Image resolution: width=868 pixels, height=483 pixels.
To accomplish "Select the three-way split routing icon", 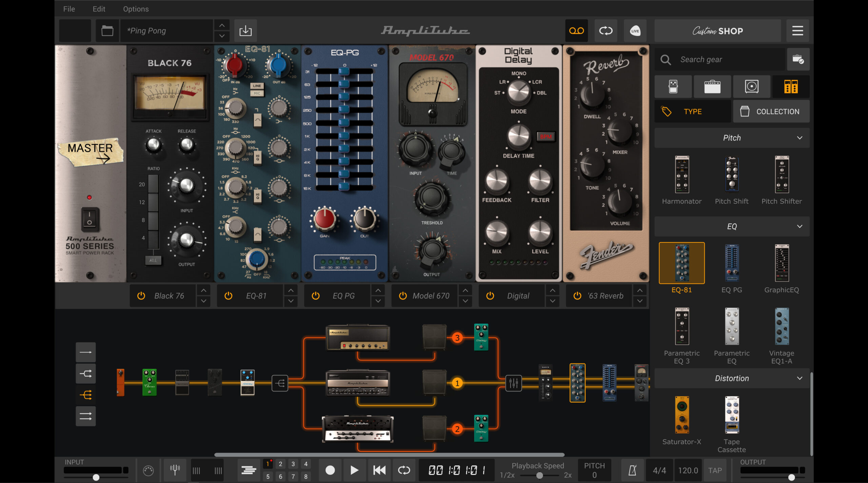I will click(86, 395).
